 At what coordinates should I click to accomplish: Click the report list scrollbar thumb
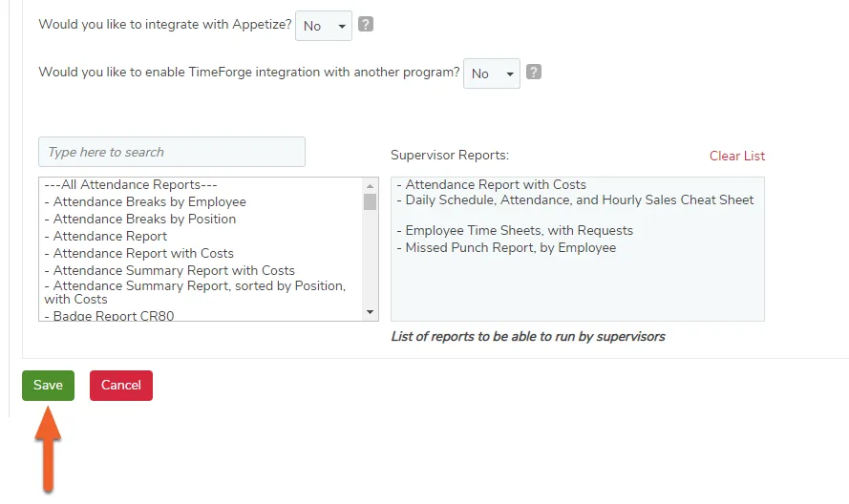click(x=371, y=202)
